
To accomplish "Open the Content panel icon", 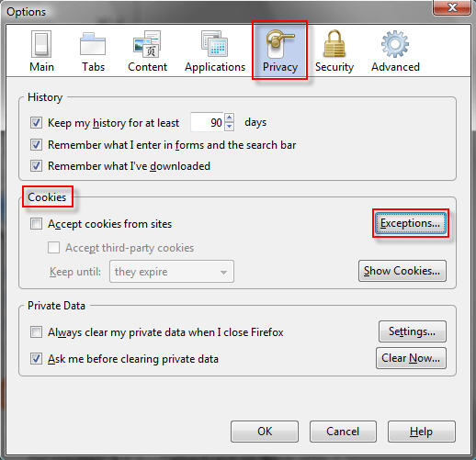I will coord(147,44).
